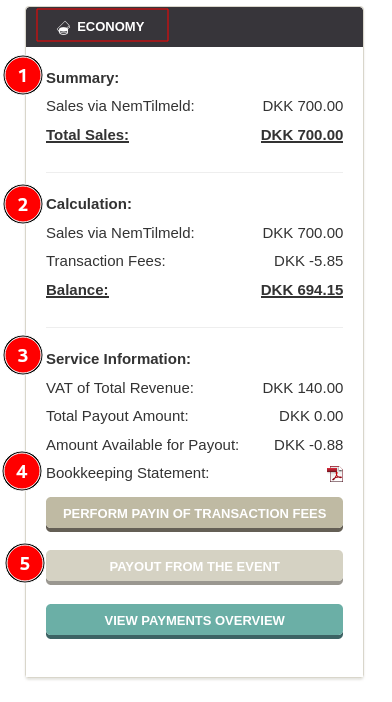Click total sales amount DKK 700.00 underlined
392x702 pixels.
point(302,135)
